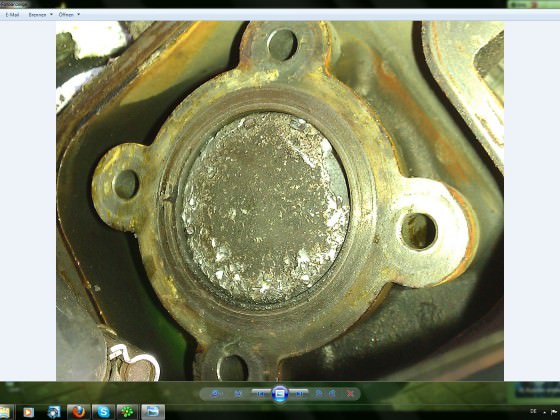
Task: Go to the next photo
Action: tap(299, 394)
